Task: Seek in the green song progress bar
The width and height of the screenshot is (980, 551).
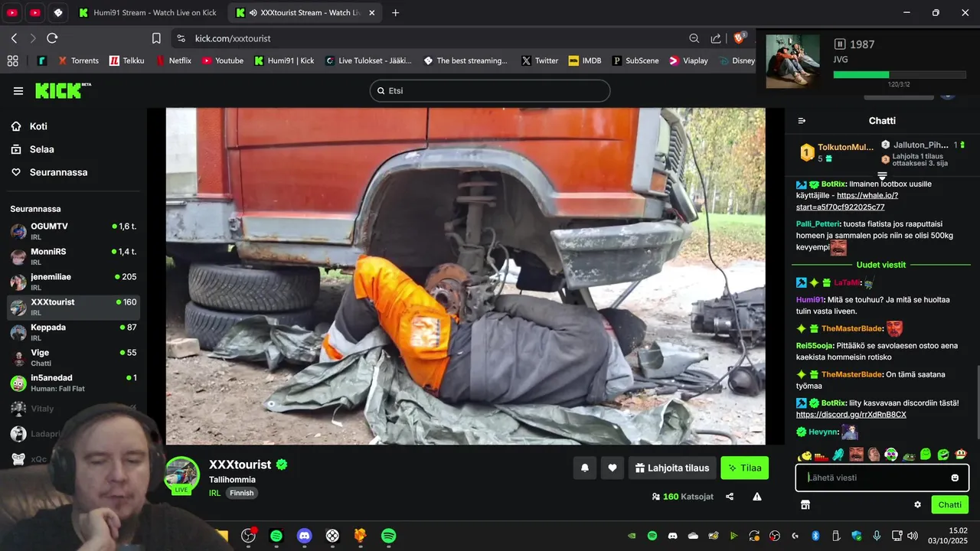Action: 900,74
